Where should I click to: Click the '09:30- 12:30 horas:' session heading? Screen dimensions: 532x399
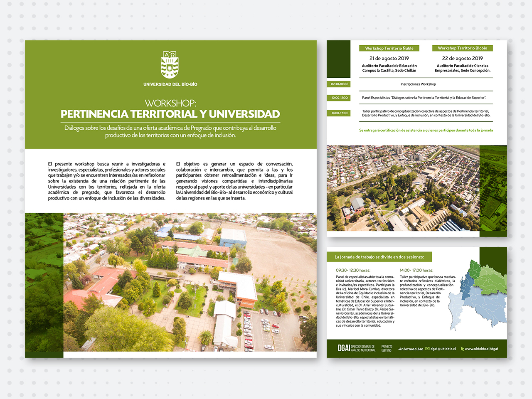(353, 270)
